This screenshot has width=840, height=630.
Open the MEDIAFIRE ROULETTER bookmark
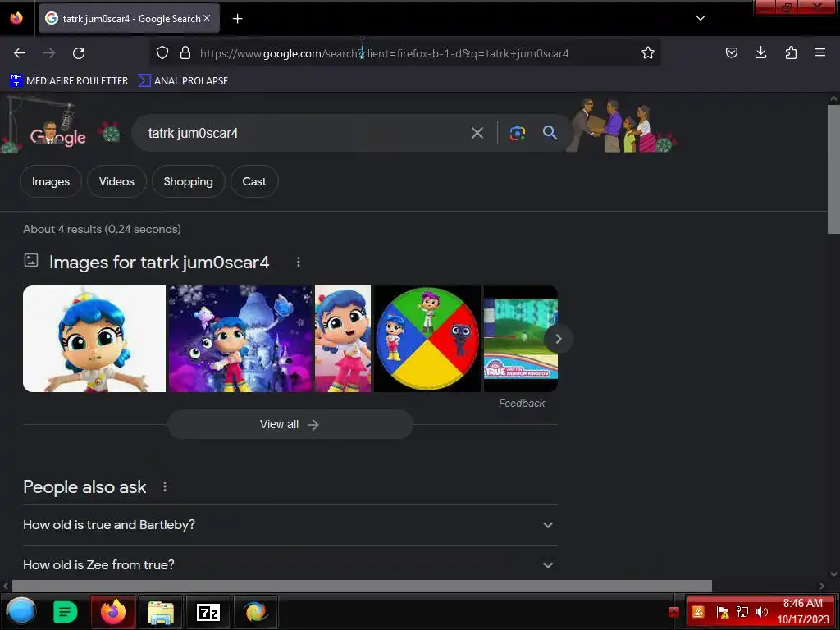[69, 81]
